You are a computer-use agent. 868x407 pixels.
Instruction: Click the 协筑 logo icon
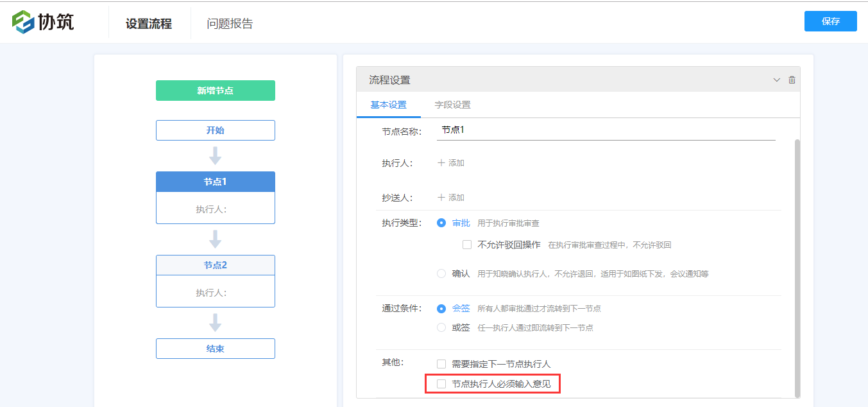pyautogui.click(x=22, y=21)
